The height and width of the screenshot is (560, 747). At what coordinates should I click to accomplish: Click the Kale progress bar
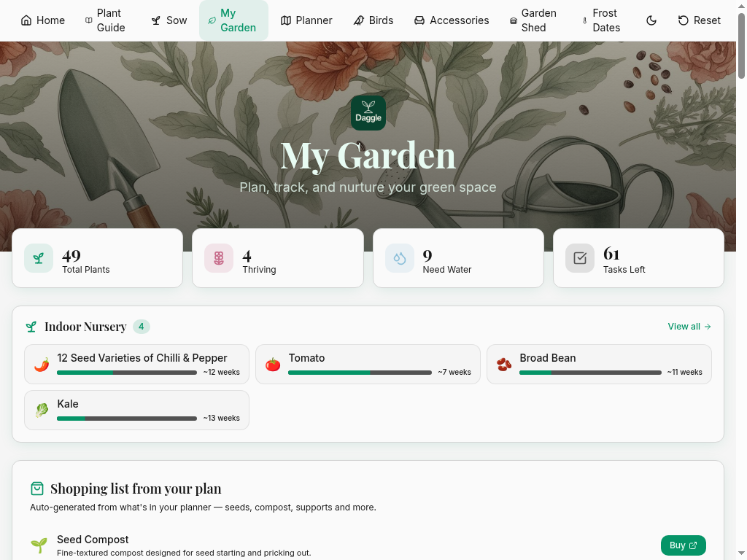[127, 419]
